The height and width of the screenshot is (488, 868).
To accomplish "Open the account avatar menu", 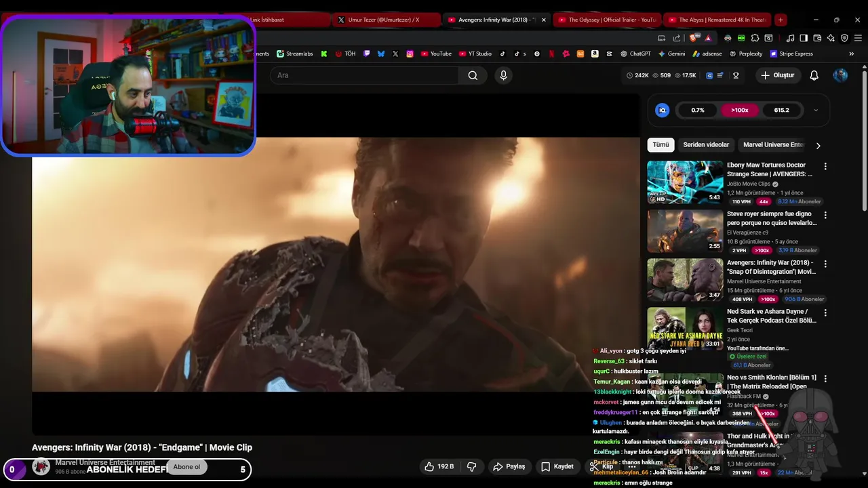I will 840,75.
